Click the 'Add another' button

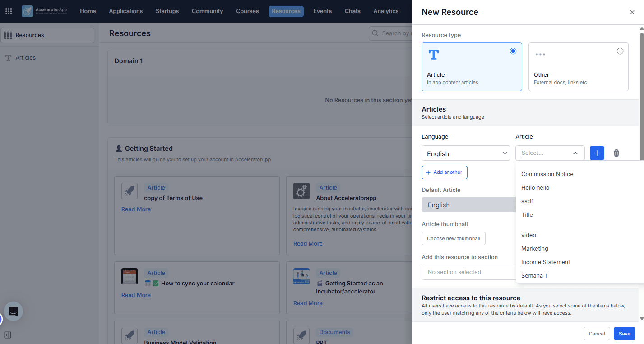click(x=445, y=172)
